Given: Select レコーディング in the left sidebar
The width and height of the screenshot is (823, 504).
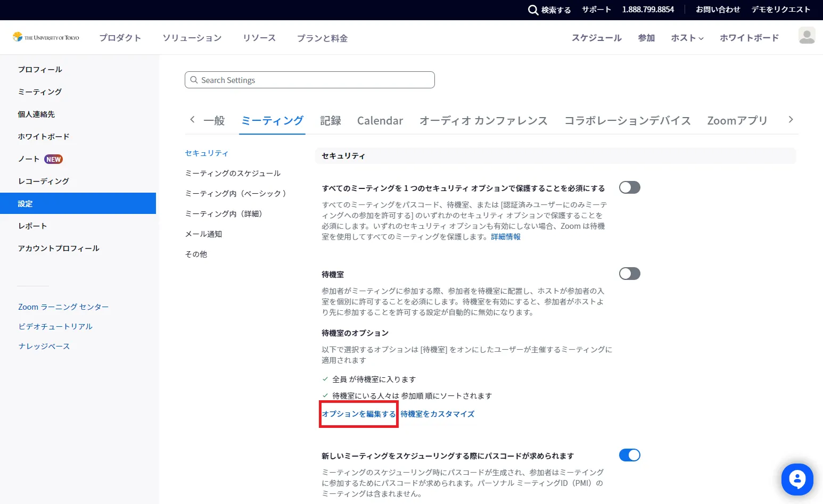Looking at the screenshot, I should coord(44,181).
